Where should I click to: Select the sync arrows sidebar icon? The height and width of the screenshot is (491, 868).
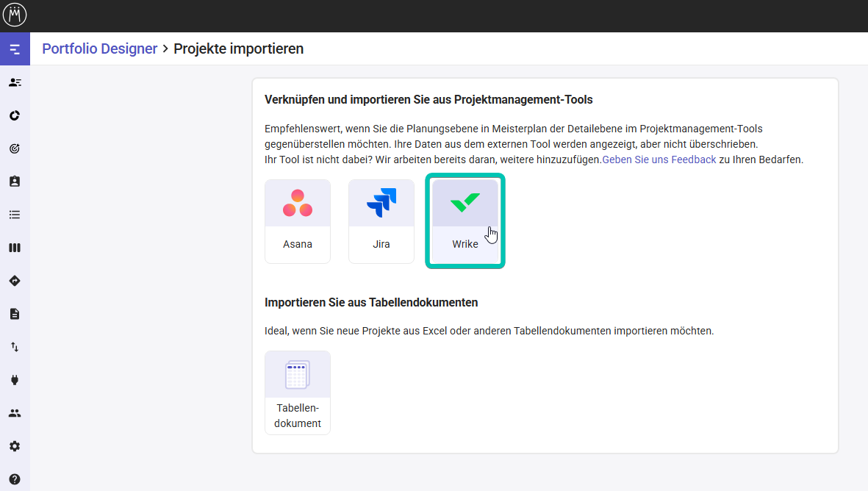(15, 115)
